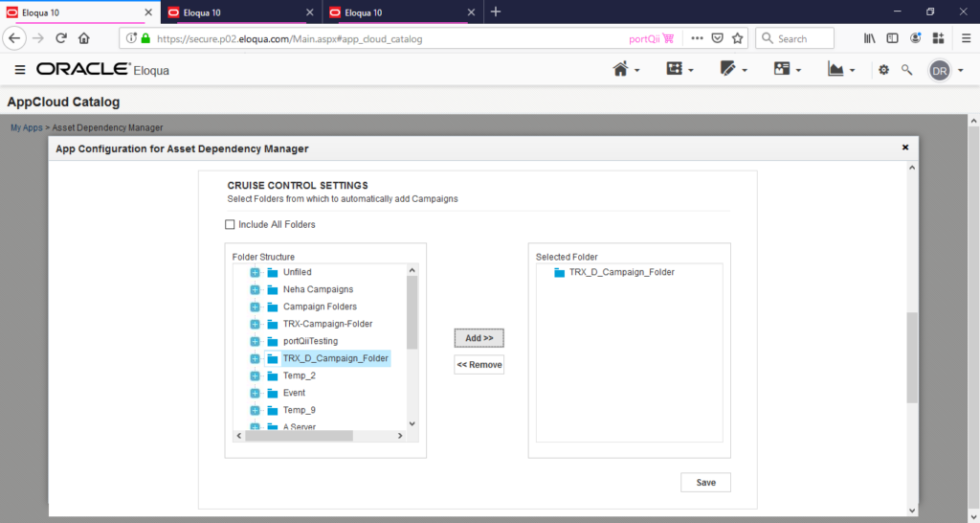The height and width of the screenshot is (523, 980).
Task: Expand the Unfiled folder node
Action: click(256, 272)
